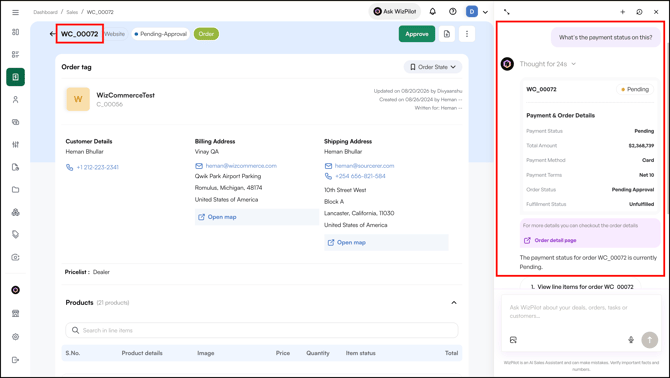Click Price column header

pyautogui.click(x=282, y=353)
